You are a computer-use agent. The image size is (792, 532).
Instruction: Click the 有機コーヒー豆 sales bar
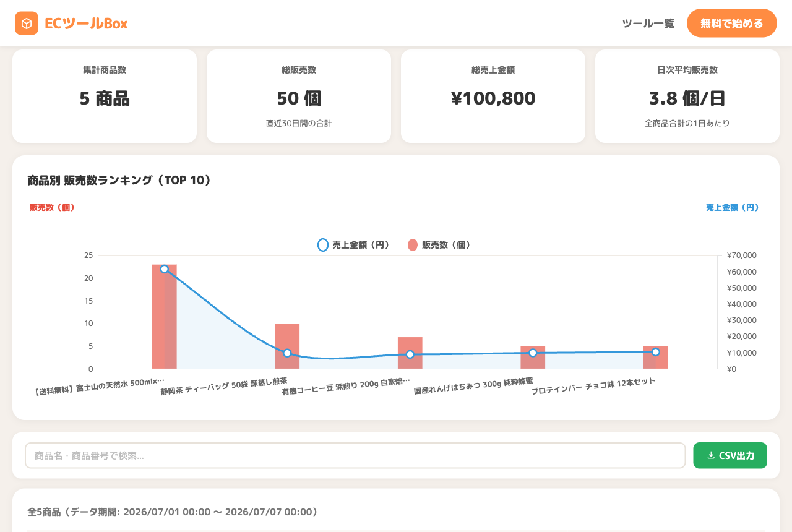pos(410,353)
